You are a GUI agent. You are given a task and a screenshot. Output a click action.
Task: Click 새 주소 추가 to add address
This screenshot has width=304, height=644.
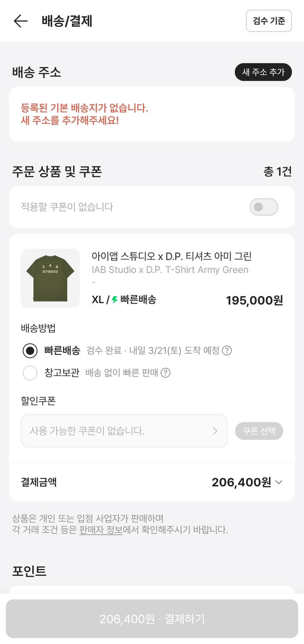[x=263, y=72]
